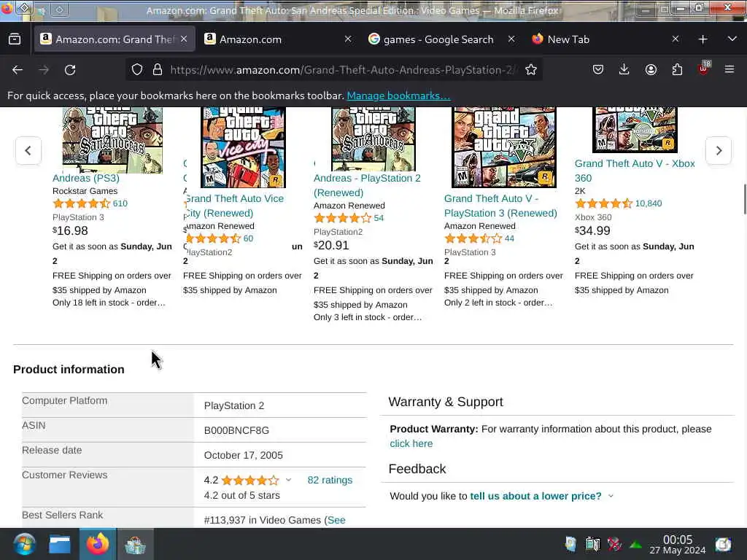The height and width of the screenshot is (560, 747).
Task: Open the 10,840 ratings count link
Action: [649, 203]
